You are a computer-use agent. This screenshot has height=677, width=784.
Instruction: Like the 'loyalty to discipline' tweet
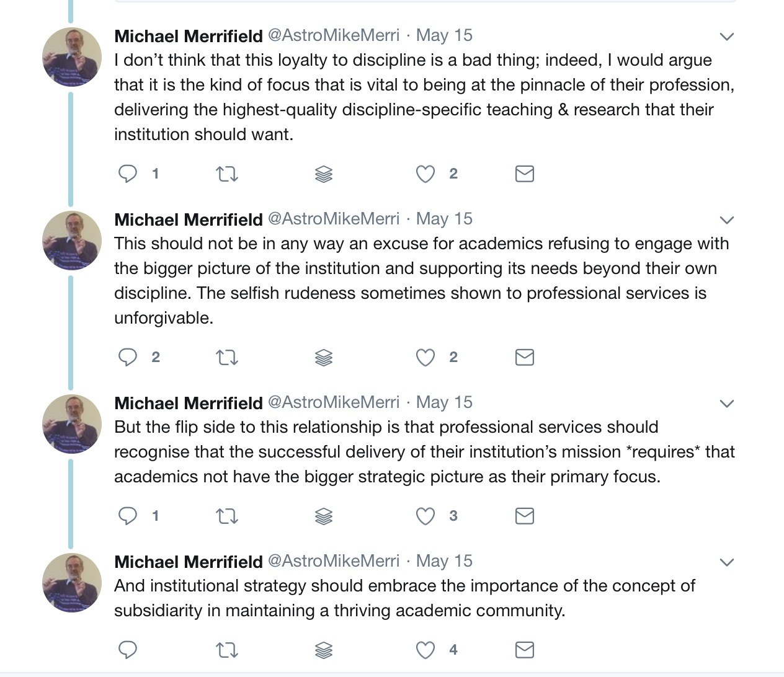click(x=425, y=174)
